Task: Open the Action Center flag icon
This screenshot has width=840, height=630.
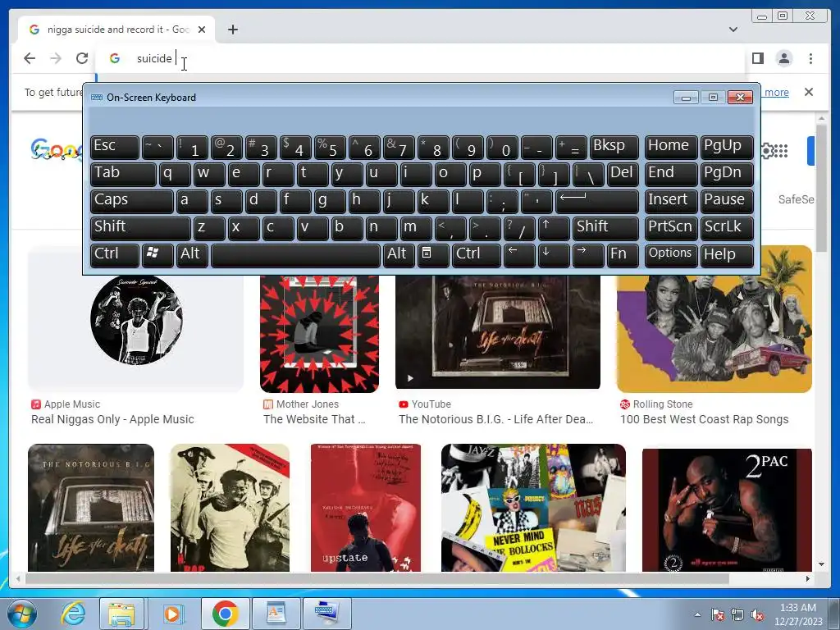Action: [x=718, y=615]
